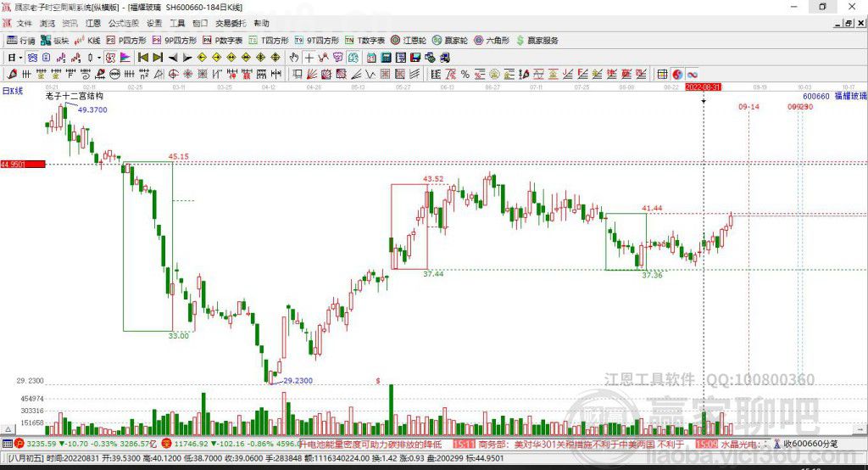Click the first yellow diamond arrow icon
868x470 pixels.
tap(202, 58)
